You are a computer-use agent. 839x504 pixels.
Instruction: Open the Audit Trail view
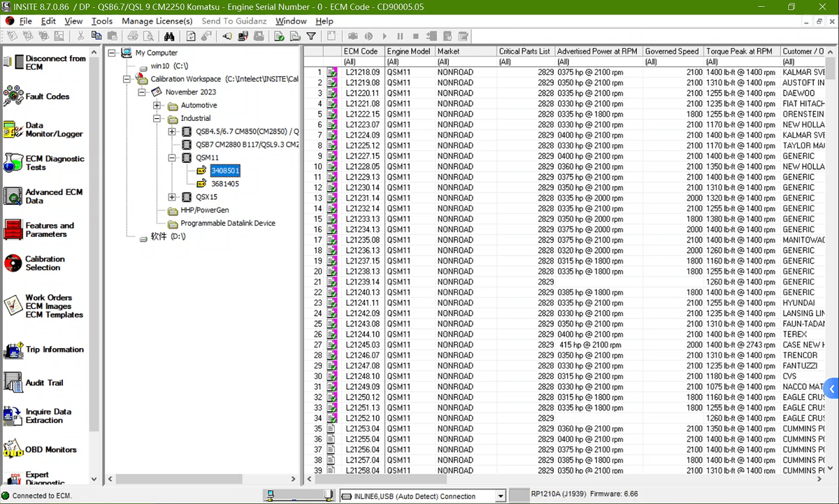[14, 382]
